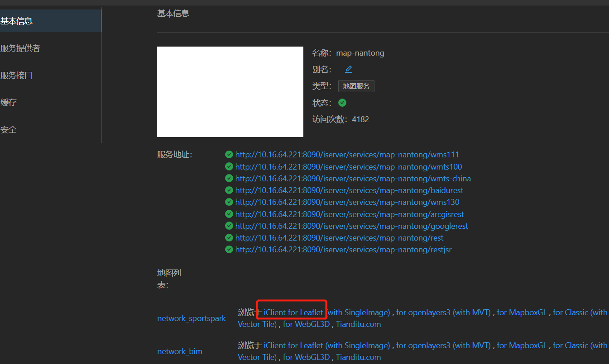Click the white map preview thumbnail

pos(230,91)
